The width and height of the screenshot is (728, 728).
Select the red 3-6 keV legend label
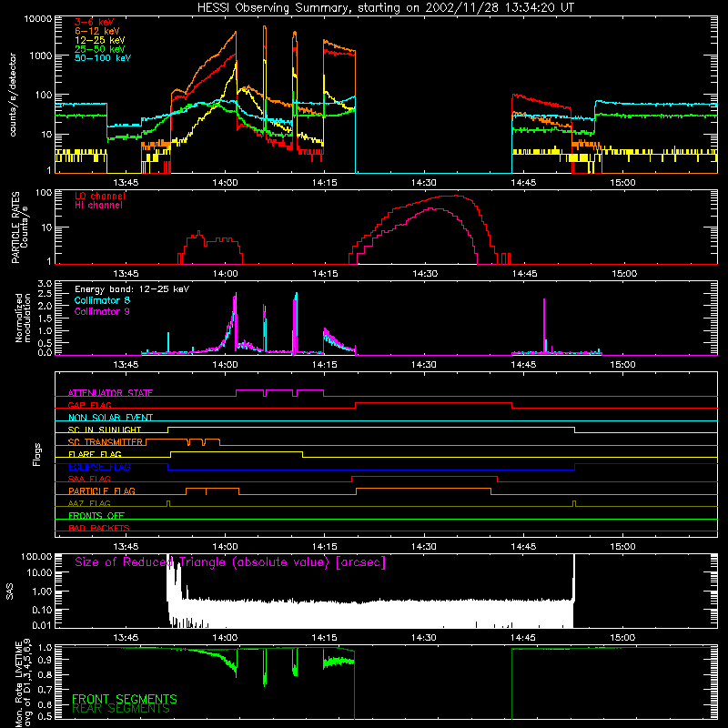95,22
